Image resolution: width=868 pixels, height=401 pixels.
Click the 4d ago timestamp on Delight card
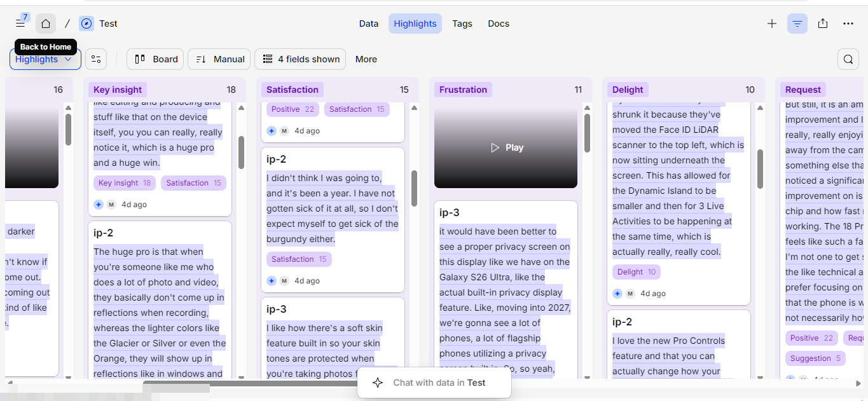click(x=653, y=294)
